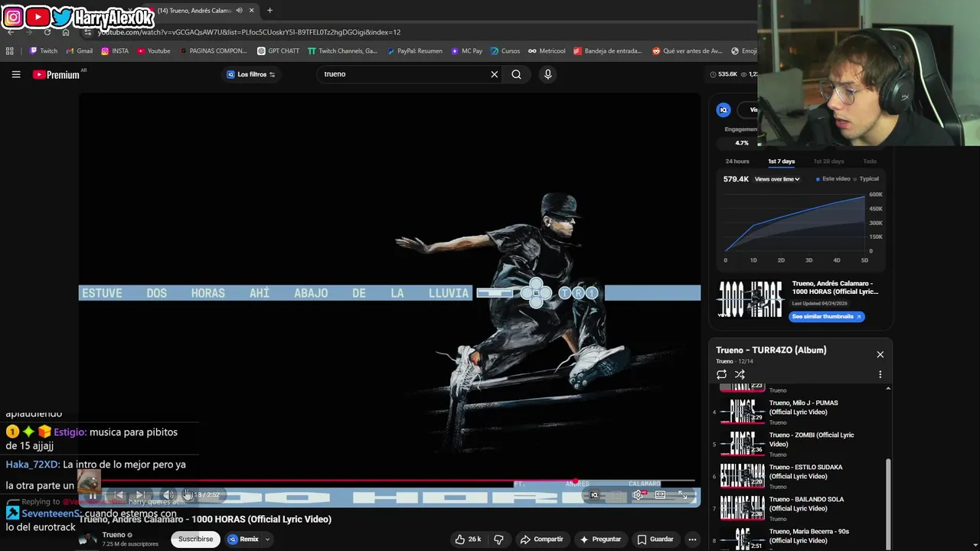Open the Metricool bookmark
This screenshot has width=980, height=551.
(x=547, y=51)
